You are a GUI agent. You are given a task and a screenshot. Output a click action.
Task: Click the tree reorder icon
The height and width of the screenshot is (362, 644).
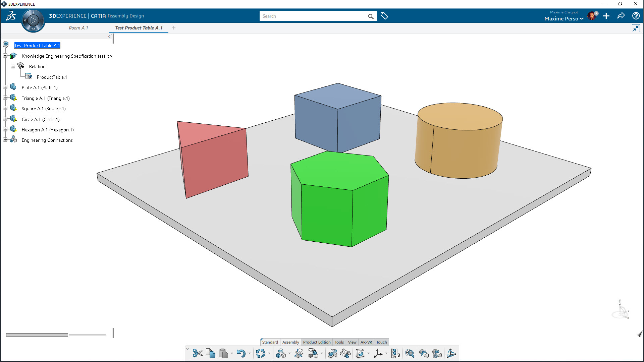tap(395, 353)
